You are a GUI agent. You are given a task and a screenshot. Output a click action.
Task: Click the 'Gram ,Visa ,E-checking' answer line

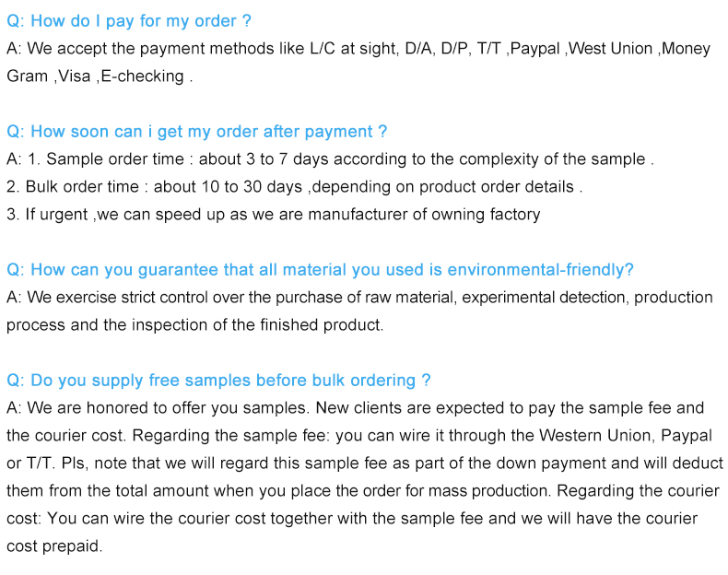click(x=100, y=76)
